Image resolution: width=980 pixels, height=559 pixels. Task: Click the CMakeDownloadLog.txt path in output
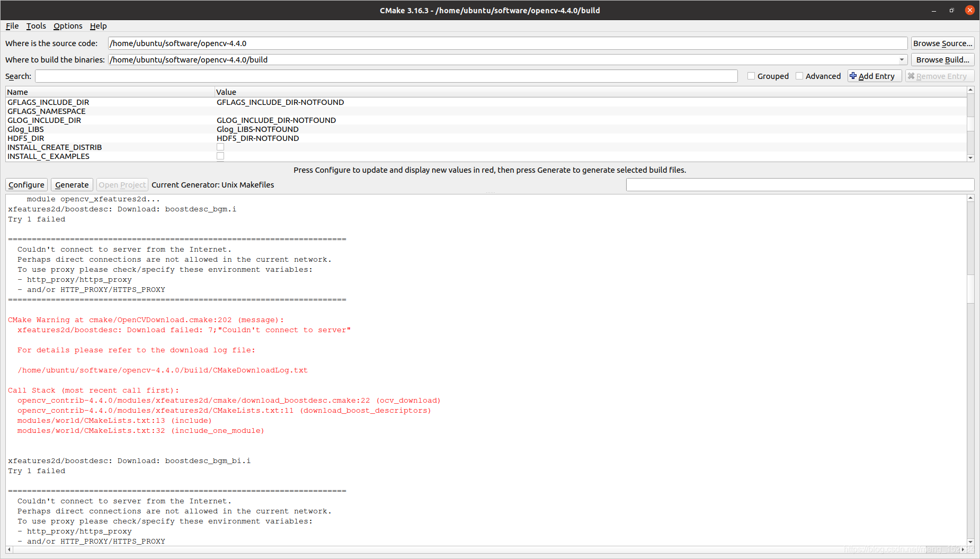pos(163,370)
